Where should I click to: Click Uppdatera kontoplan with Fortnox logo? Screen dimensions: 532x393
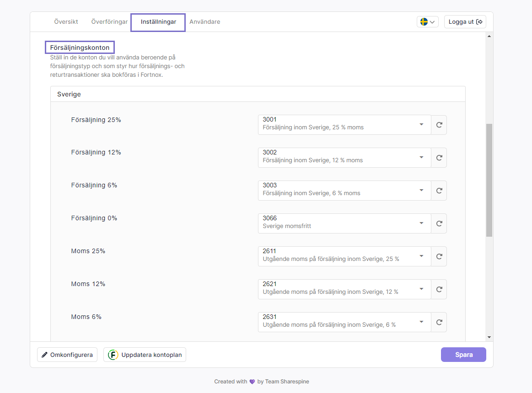click(145, 355)
